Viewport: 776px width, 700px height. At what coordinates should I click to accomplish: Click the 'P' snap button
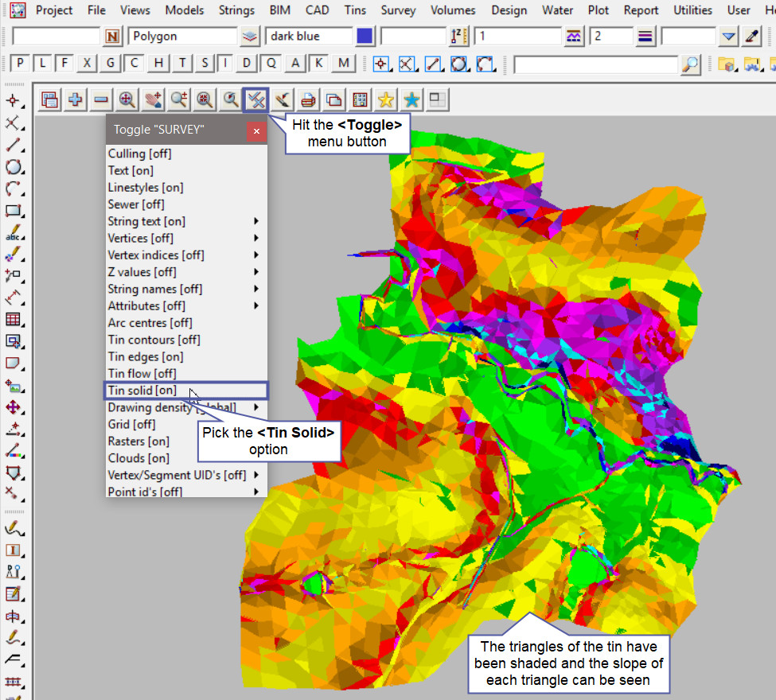[x=20, y=64]
